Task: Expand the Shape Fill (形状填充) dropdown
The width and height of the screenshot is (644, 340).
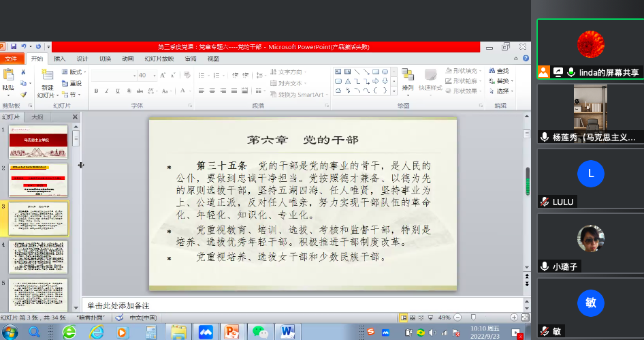Action: (x=463, y=71)
